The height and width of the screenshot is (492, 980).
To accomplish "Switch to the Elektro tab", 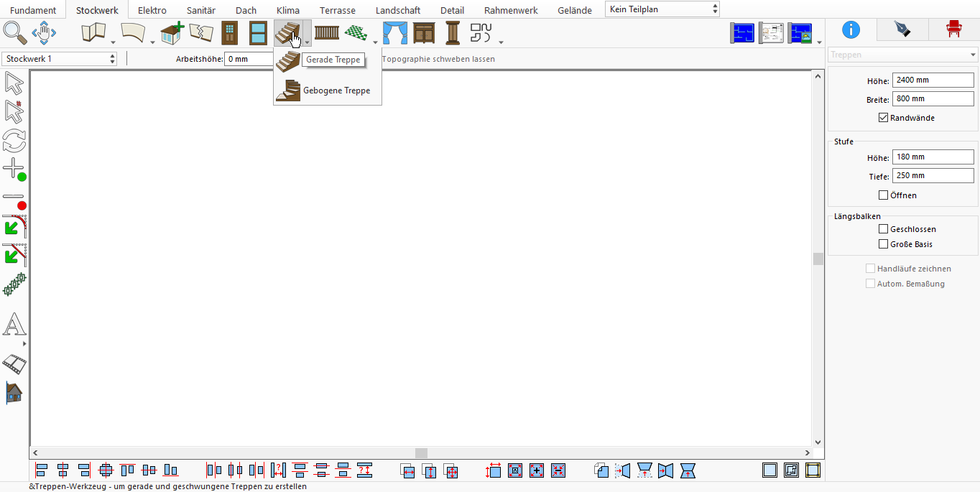I will (x=152, y=10).
